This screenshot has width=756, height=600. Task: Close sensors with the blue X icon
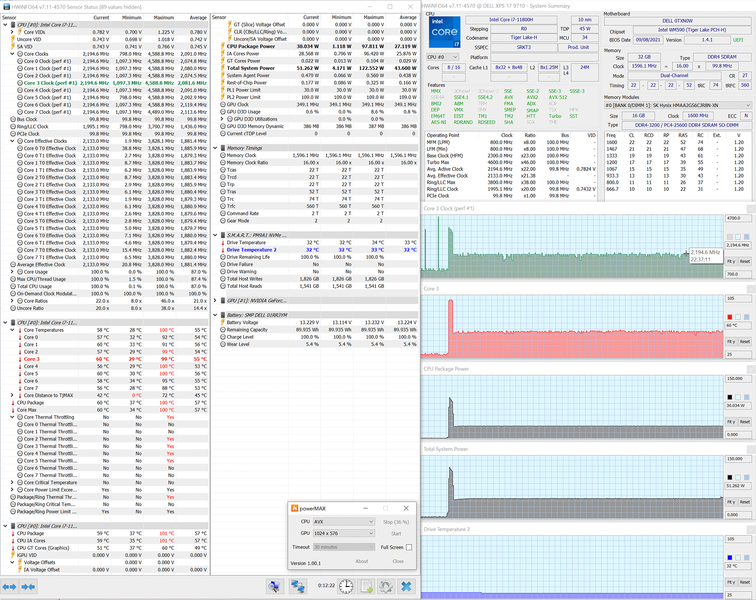pyautogui.click(x=406, y=586)
